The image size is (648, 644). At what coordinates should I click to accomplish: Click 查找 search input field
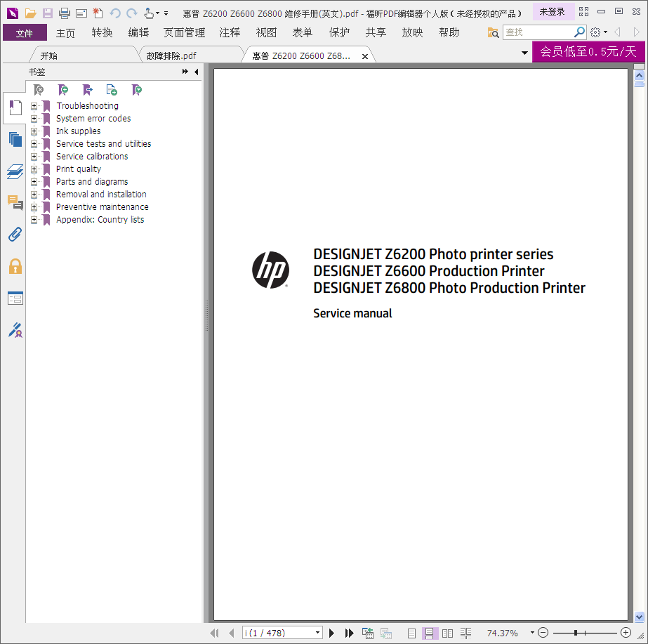(538, 32)
